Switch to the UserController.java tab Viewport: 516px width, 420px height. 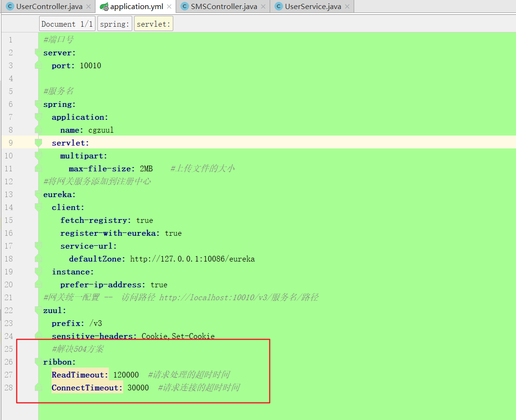click(x=49, y=6)
